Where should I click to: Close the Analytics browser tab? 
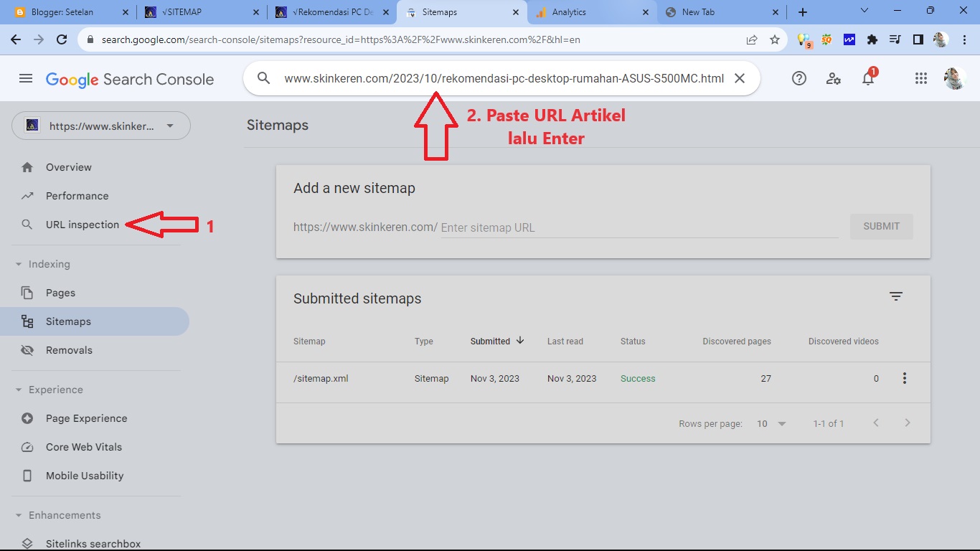coord(646,12)
